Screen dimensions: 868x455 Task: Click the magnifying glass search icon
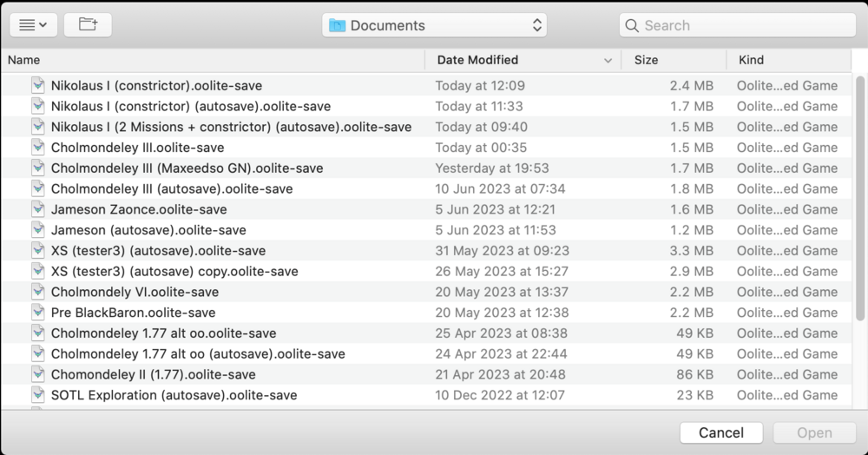(632, 25)
